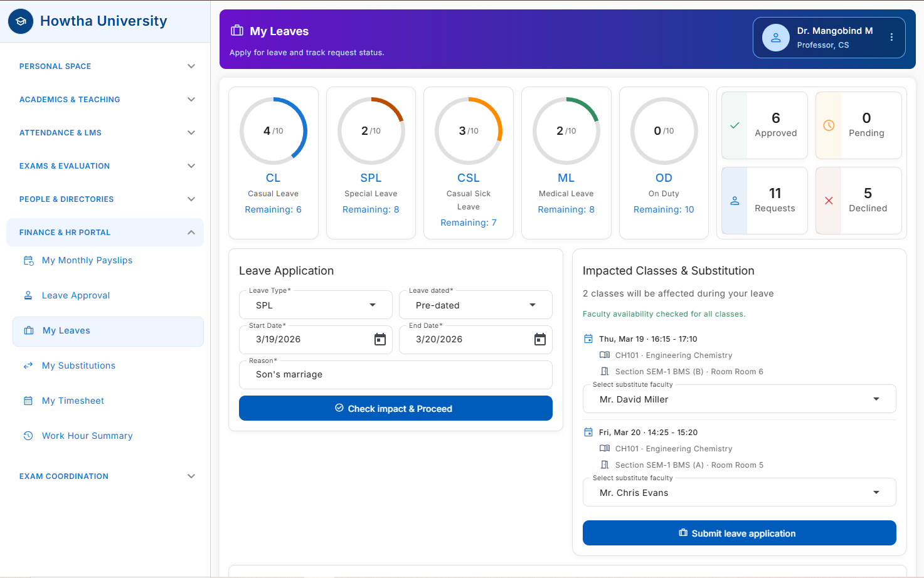
Task: Open My Monthly Payslips in sidebar
Action: 87,260
